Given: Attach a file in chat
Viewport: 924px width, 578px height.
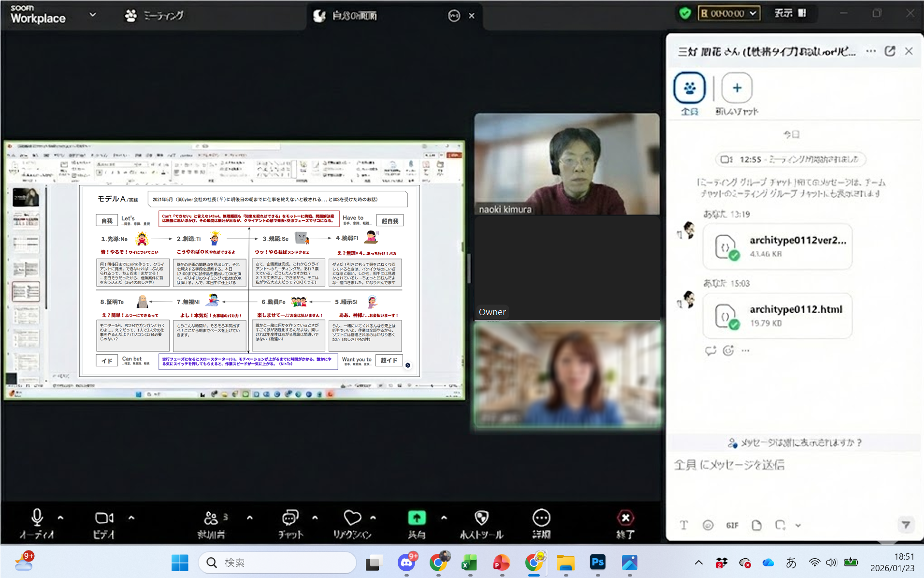Looking at the screenshot, I should click(x=756, y=525).
